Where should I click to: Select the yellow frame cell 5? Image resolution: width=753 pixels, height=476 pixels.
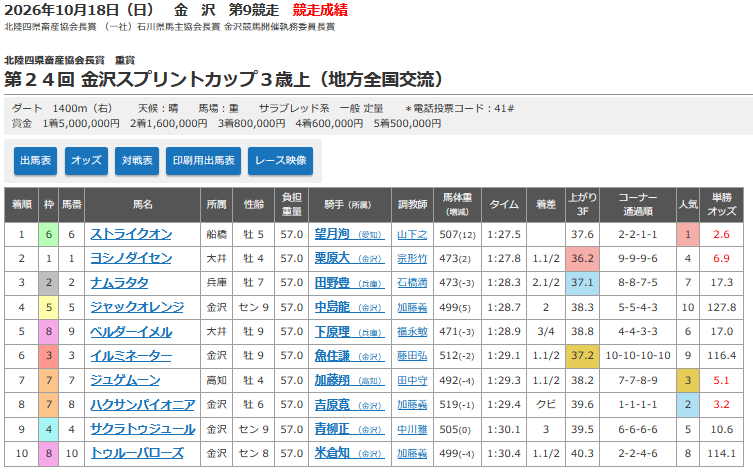pos(49,307)
